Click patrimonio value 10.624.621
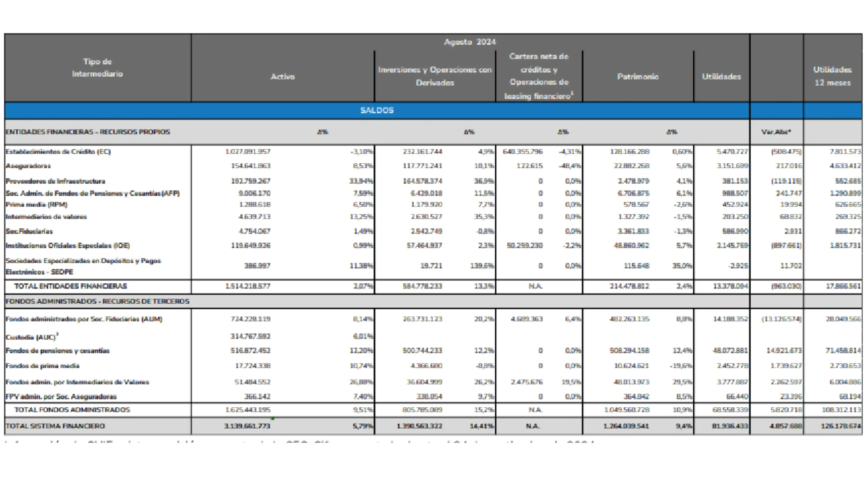Viewport: 868px width, 488px height. (632, 366)
